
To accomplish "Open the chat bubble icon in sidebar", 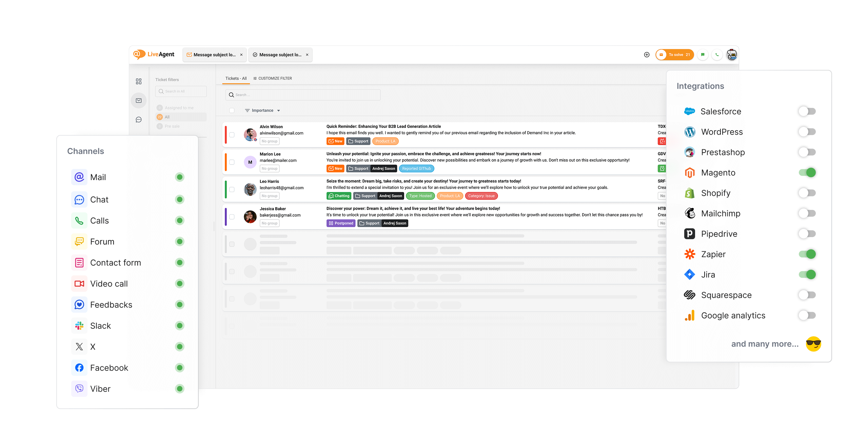I will pos(139,119).
